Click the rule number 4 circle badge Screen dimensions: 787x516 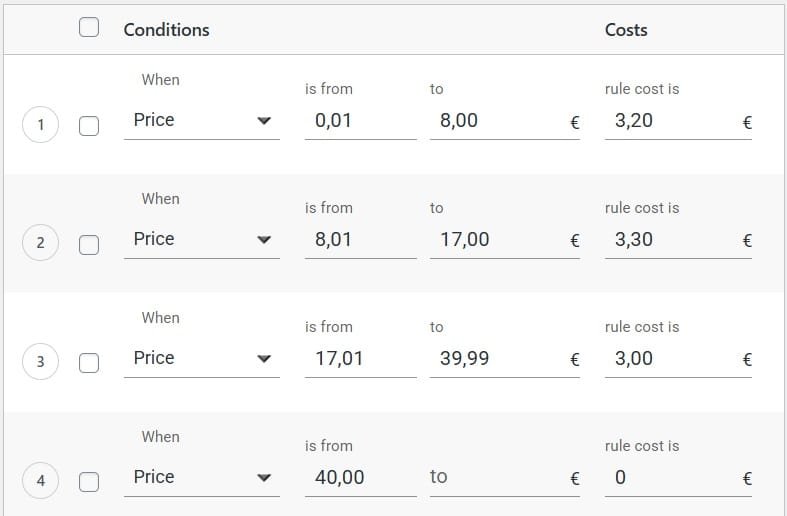point(40,481)
